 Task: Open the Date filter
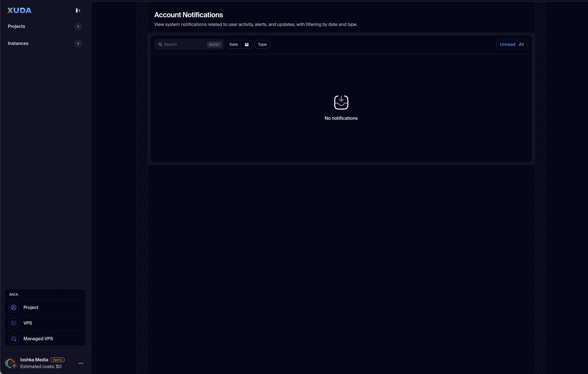(233, 44)
